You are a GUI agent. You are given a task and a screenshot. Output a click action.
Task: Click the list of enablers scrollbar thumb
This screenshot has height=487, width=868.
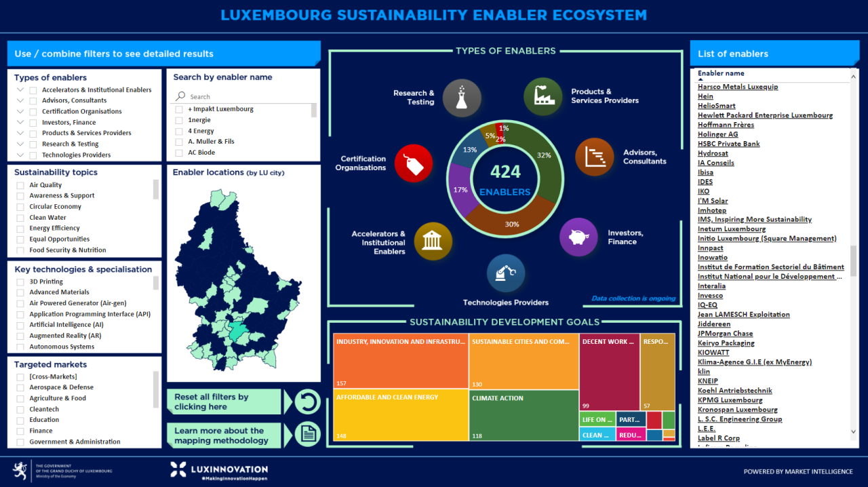854,261
